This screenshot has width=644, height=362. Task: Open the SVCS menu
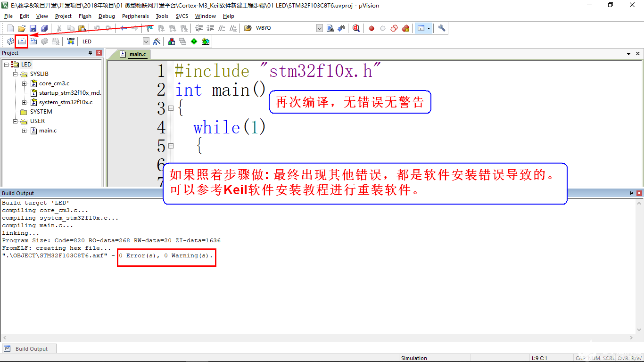(x=182, y=16)
